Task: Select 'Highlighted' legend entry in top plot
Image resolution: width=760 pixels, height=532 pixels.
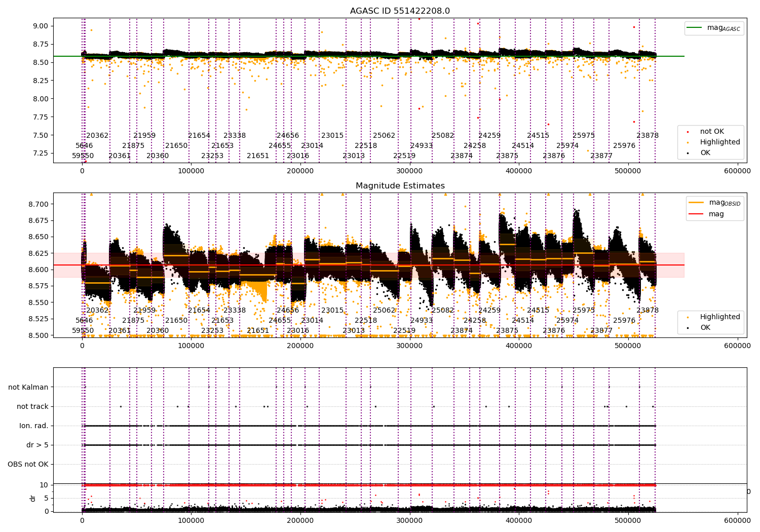Action: click(720, 142)
